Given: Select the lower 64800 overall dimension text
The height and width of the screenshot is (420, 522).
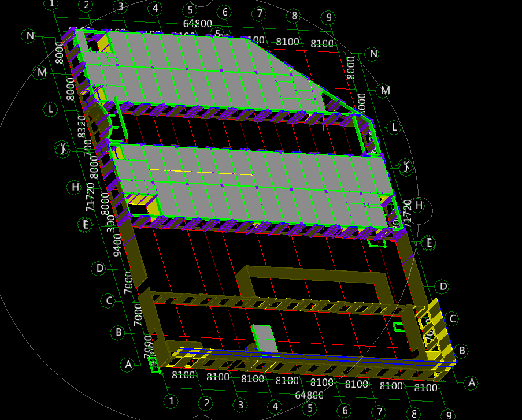Looking at the screenshot, I should (309, 395).
